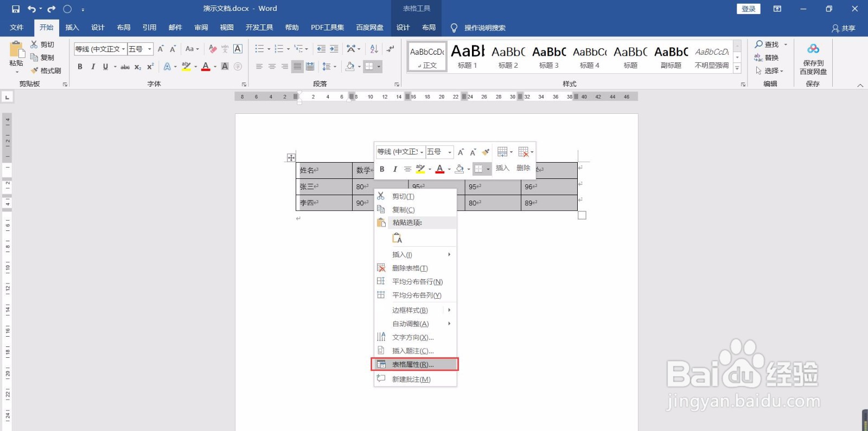Click the Redo arrow icon
Screen dimensions: 868x431
52,9
